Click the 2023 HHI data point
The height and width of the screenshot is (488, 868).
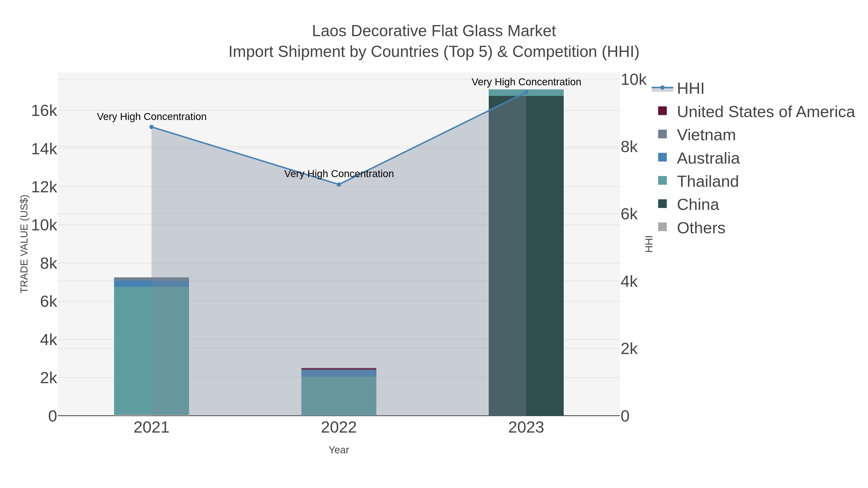coord(526,92)
